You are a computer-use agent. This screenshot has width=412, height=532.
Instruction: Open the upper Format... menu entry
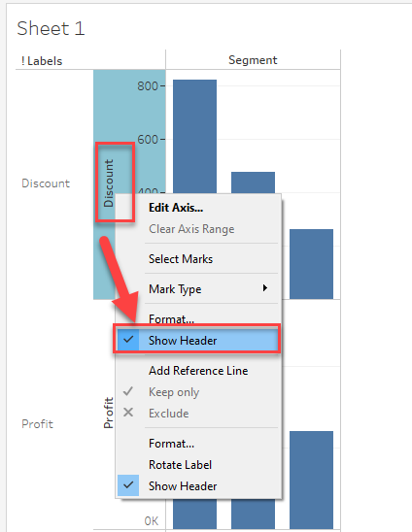(x=172, y=318)
